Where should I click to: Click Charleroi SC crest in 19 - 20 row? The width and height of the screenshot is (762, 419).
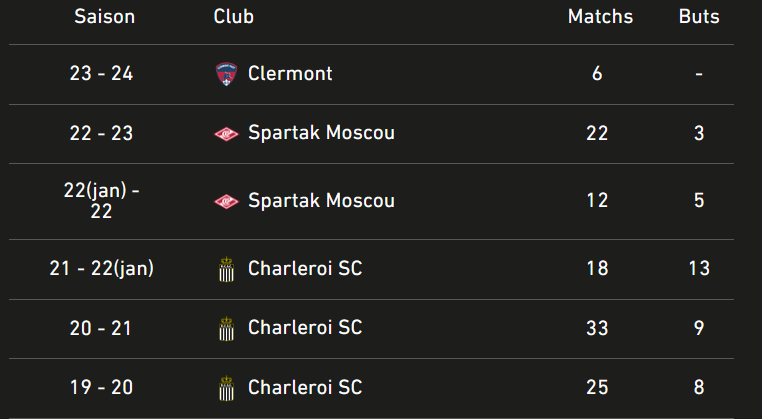226,388
